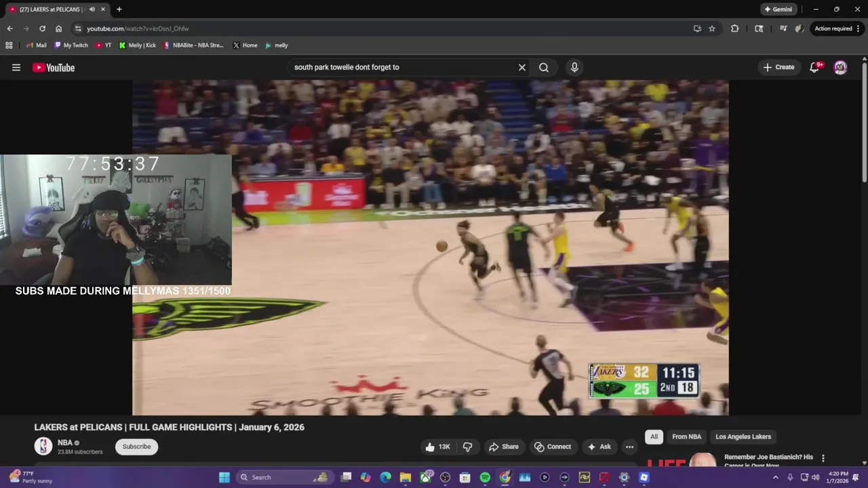868x488 pixels.
Task: Start voice search with the microphone
Action: click(x=574, y=67)
